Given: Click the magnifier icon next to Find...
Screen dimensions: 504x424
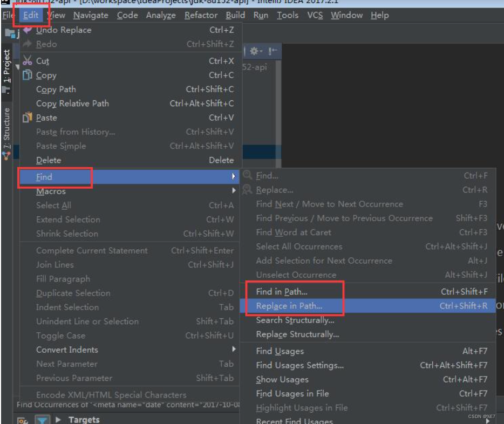Looking at the screenshot, I should [x=248, y=175].
